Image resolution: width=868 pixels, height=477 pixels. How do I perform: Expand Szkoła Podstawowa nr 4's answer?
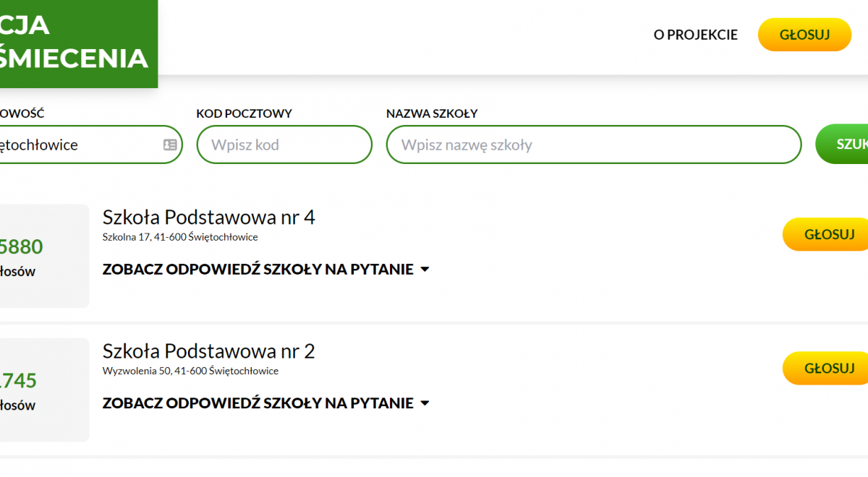265,270
